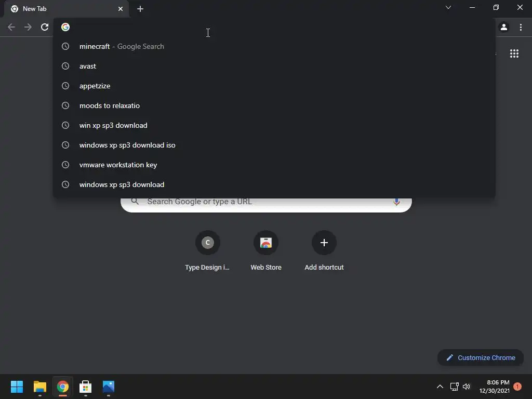The height and width of the screenshot is (399, 532).
Task: Open the clock showing 8:06 PM
Action: 495,387
